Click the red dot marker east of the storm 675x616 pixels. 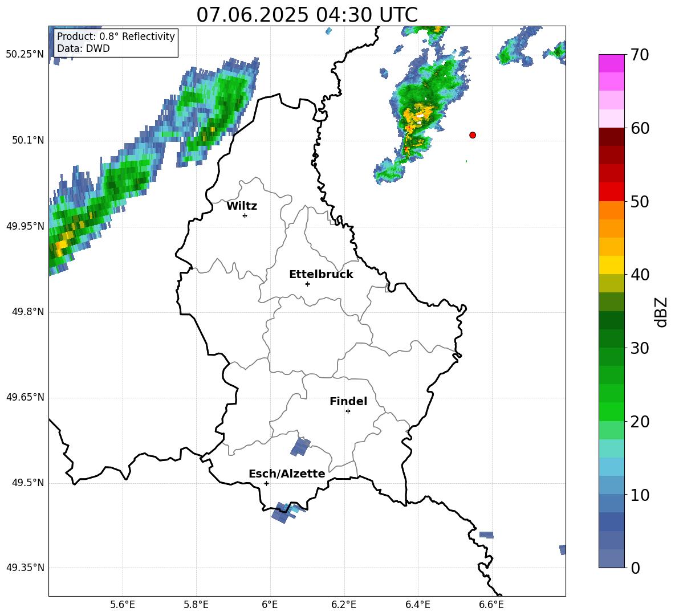[x=472, y=135]
